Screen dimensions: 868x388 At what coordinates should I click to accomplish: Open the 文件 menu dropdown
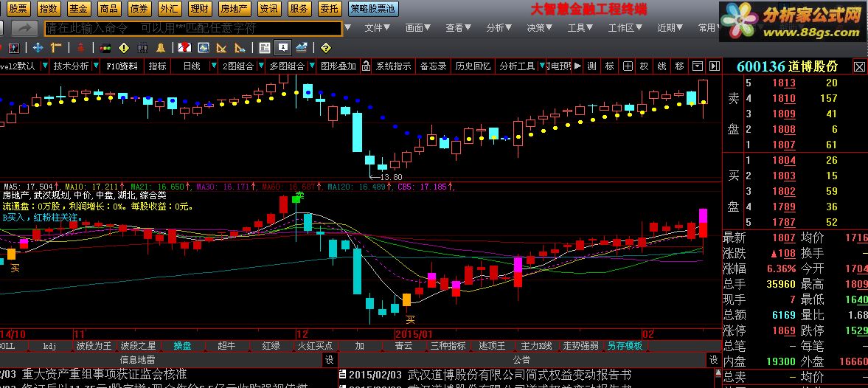(x=378, y=28)
